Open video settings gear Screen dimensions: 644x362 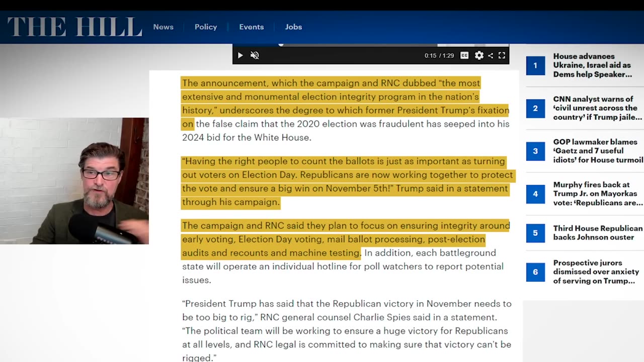pyautogui.click(x=479, y=55)
